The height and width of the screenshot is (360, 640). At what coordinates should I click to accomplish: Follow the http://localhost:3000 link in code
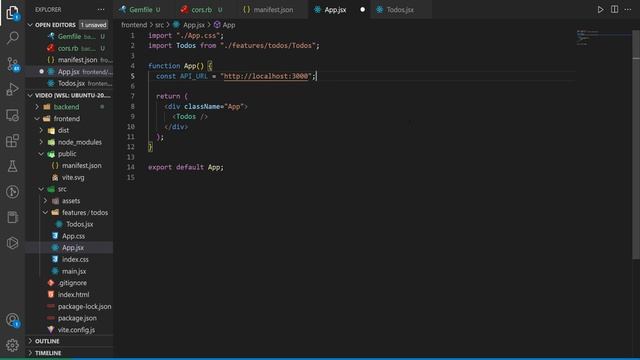tap(266, 76)
